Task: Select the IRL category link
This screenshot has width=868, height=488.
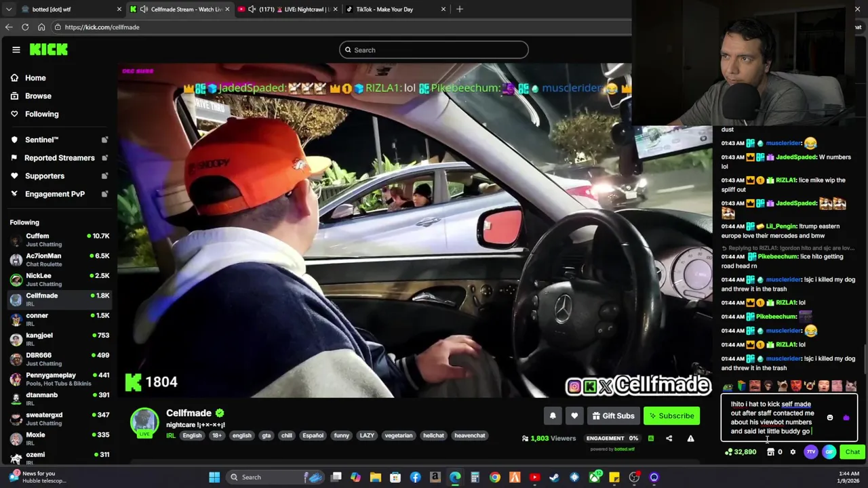Action: (171, 436)
